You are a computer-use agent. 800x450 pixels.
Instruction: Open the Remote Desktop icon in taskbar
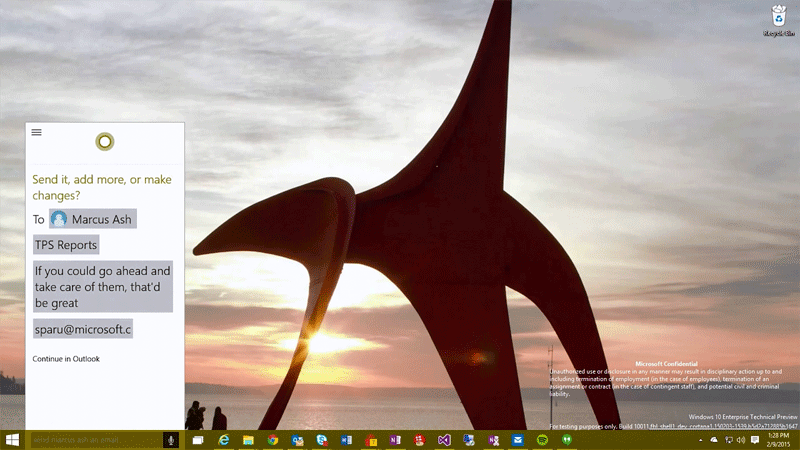pyautogui.click(x=468, y=440)
